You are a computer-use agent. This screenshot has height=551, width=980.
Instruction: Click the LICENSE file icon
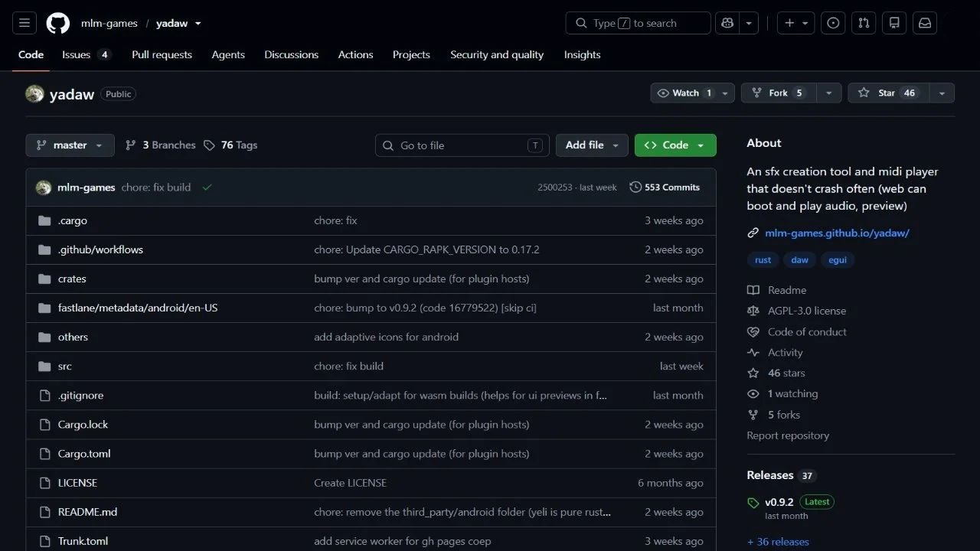(44, 483)
